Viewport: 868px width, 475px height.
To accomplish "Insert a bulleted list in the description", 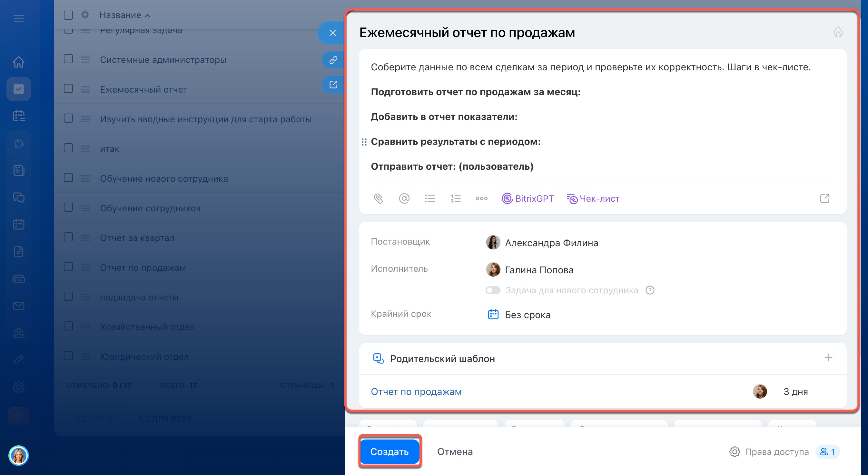I will tap(430, 198).
